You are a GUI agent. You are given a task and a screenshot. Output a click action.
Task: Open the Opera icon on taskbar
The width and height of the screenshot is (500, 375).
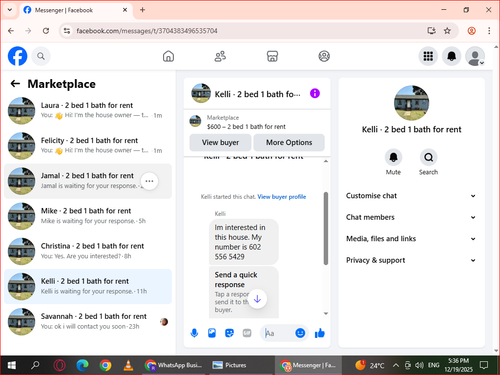[x=59, y=365]
